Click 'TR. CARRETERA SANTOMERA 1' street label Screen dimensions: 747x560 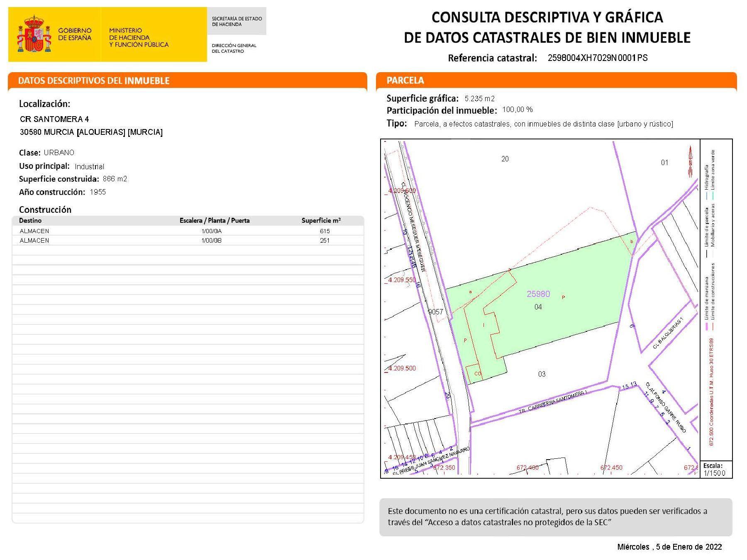click(x=553, y=402)
